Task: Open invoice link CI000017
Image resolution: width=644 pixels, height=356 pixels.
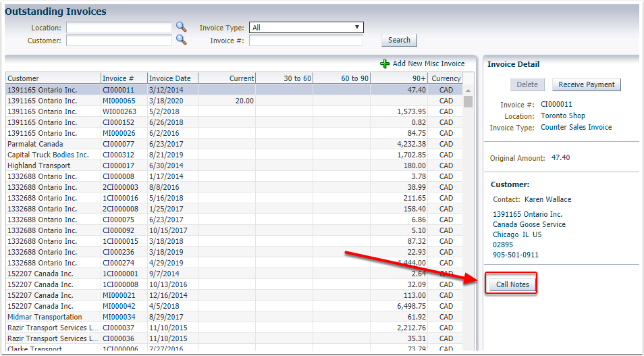Action: pos(118,166)
